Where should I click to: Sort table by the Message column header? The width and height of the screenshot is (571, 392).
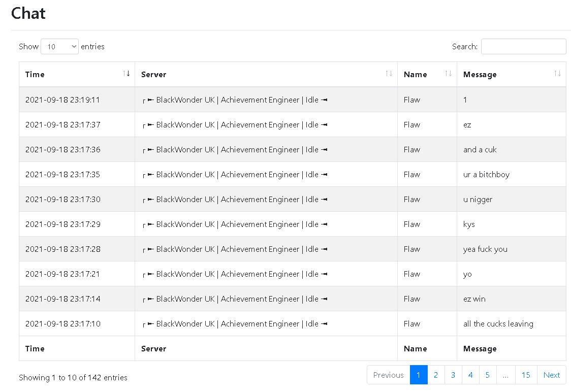(x=512, y=74)
